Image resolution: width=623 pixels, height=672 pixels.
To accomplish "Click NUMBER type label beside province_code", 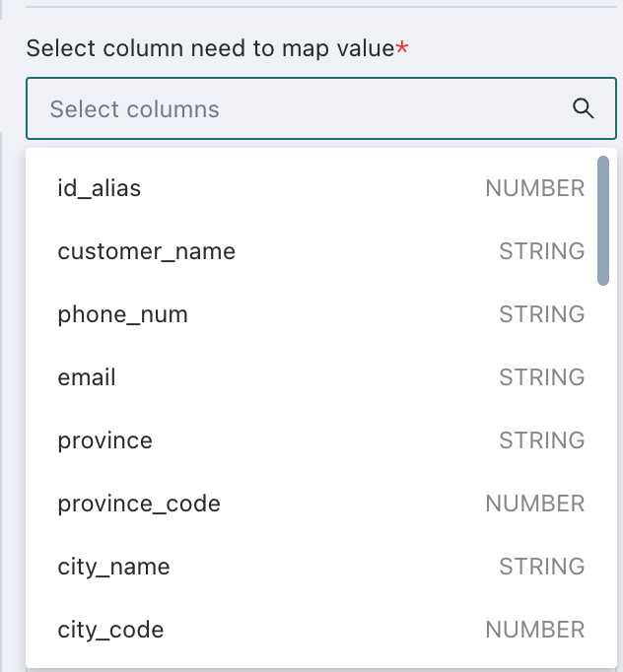I will 535,504.
